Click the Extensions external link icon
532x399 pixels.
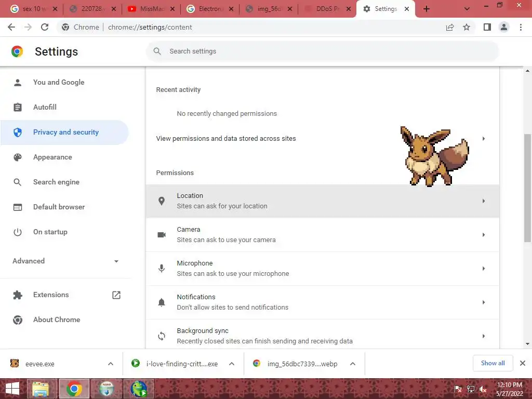(x=116, y=295)
